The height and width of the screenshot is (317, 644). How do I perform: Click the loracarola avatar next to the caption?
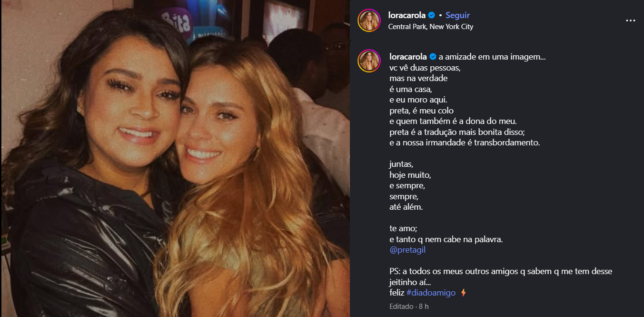(x=369, y=61)
